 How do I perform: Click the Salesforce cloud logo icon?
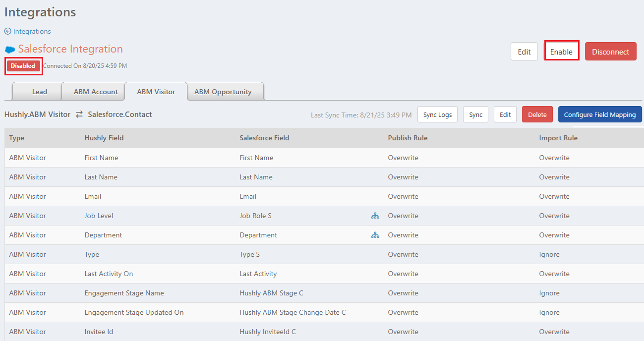(x=10, y=50)
